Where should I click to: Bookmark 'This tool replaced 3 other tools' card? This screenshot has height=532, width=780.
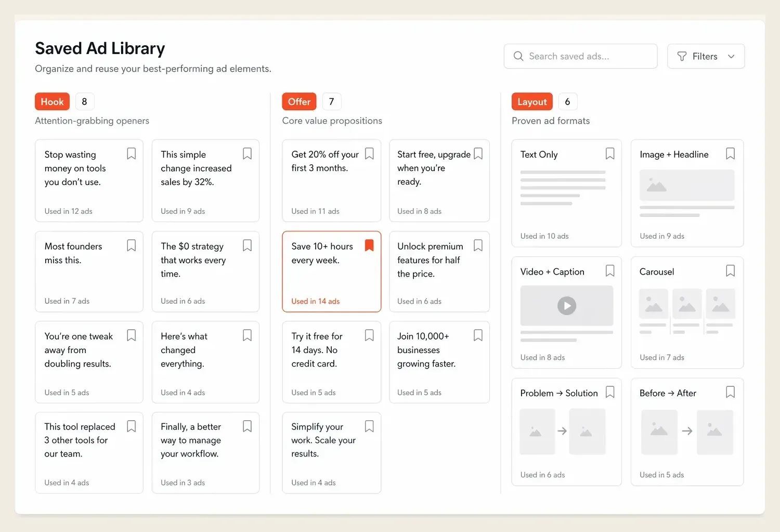click(x=132, y=426)
